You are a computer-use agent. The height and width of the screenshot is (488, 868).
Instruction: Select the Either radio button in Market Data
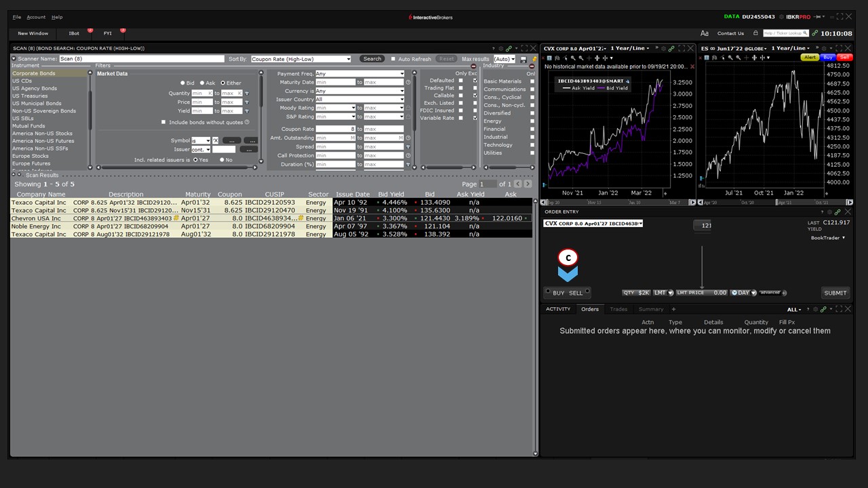(x=223, y=83)
